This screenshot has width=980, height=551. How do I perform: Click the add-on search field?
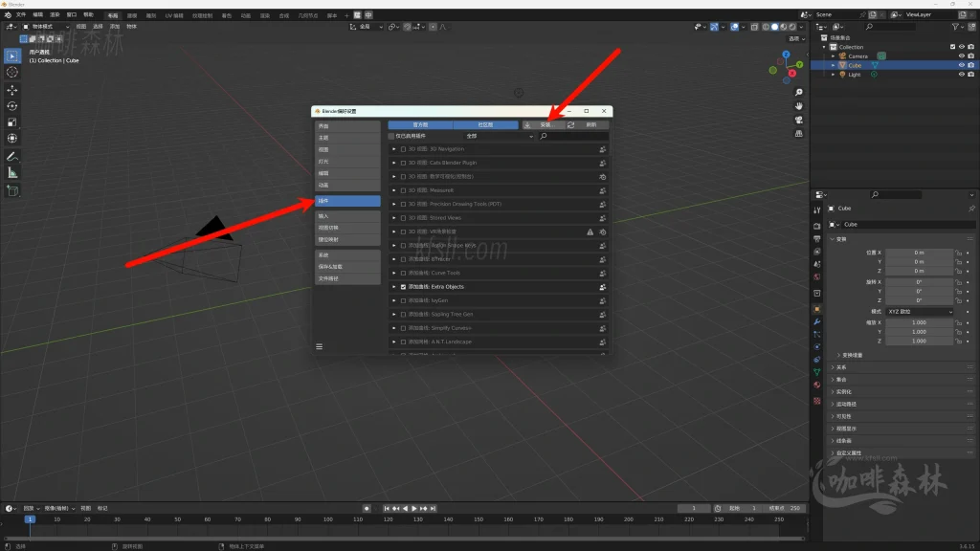click(572, 137)
